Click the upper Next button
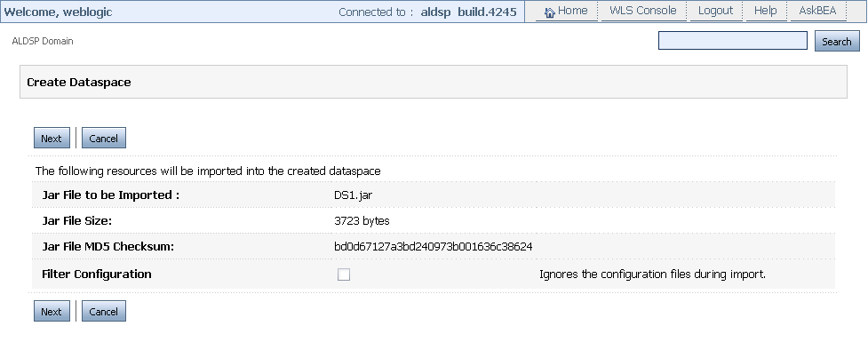Viewport: 868px width, 342px height. (x=52, y=139)
